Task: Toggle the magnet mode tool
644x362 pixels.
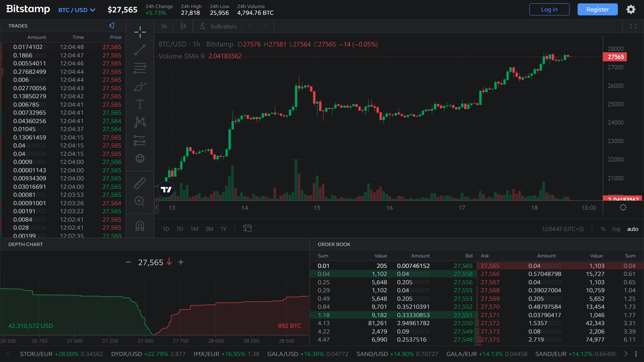Action: (140, 226)
